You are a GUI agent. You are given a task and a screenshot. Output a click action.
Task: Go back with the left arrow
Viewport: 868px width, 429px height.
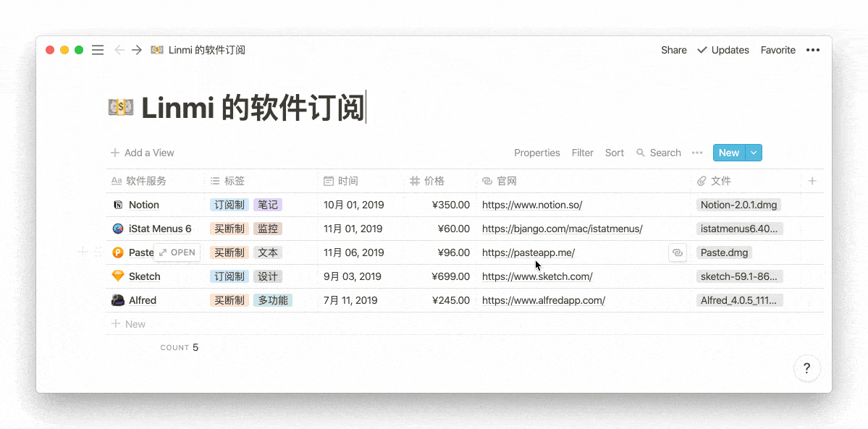tap(119, 51)
